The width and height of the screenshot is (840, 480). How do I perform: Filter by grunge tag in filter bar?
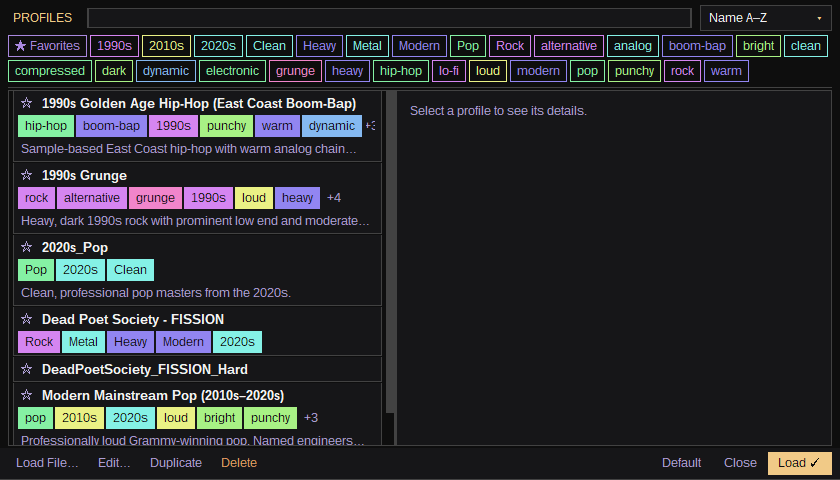(296, 71)
